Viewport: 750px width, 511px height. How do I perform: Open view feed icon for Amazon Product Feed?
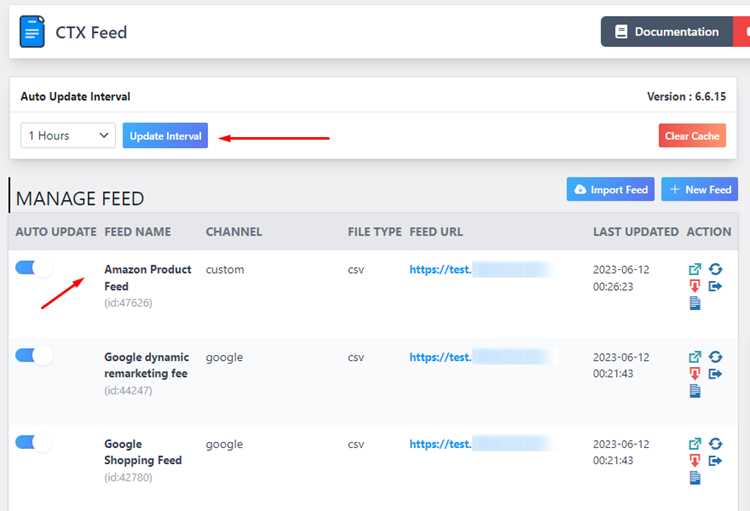[x=695, y=269]
